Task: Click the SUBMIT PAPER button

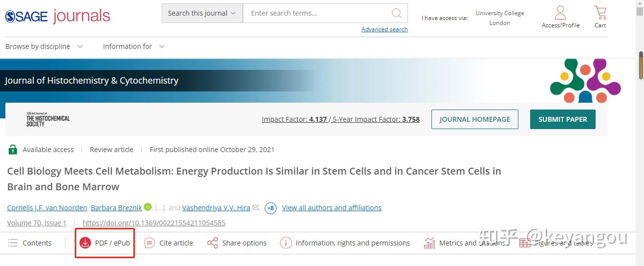Action: tap(562, 119)
